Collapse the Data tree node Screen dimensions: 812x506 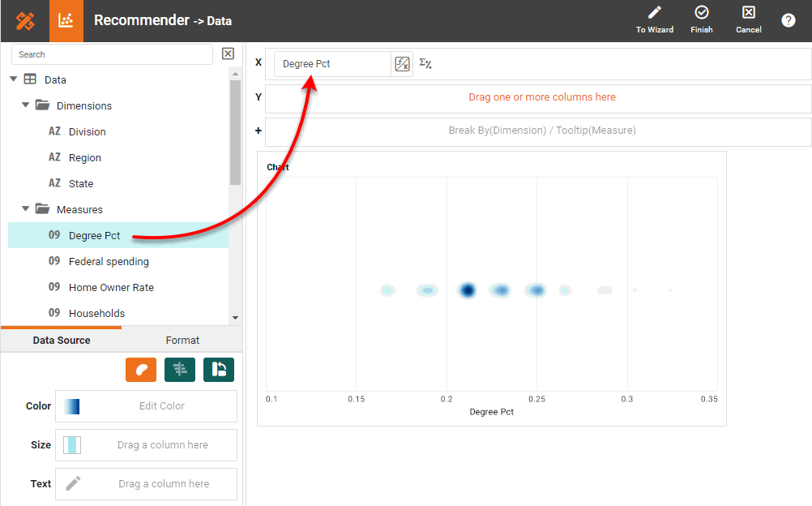(13, 79)
